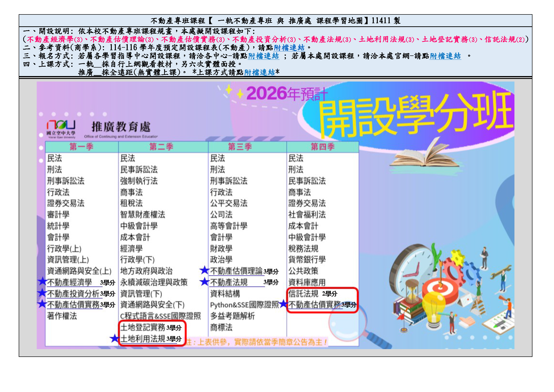
Task: Click the 附檔連結 link after 請洽各中心
Action: [263, 57]
